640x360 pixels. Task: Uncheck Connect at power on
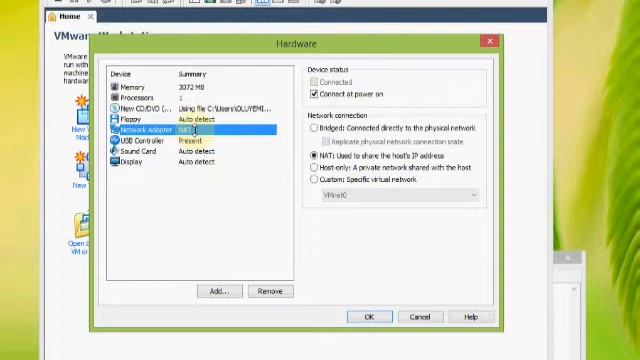click(314, 94)
